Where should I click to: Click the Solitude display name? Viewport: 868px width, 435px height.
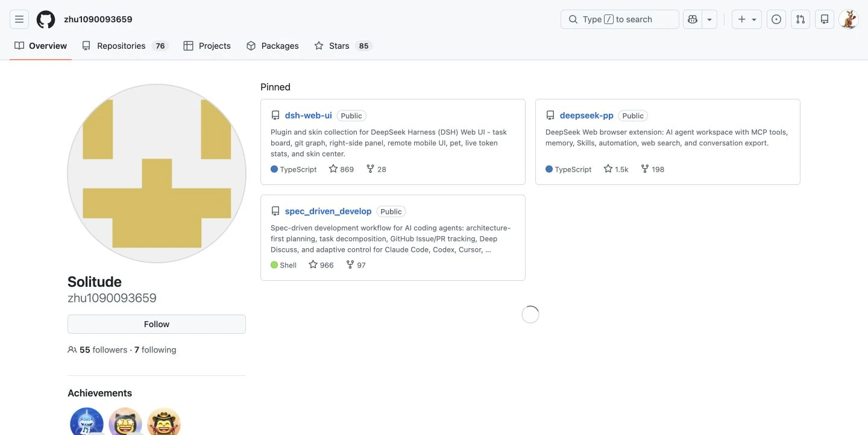[x=95, y=282]
